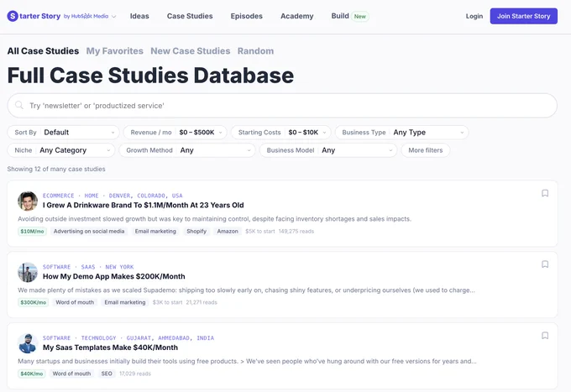Image resolution: width=571 pixels, height=392 pixels.
Task: Open Case Studies in top navigation
Action: (x=190, y=16)
